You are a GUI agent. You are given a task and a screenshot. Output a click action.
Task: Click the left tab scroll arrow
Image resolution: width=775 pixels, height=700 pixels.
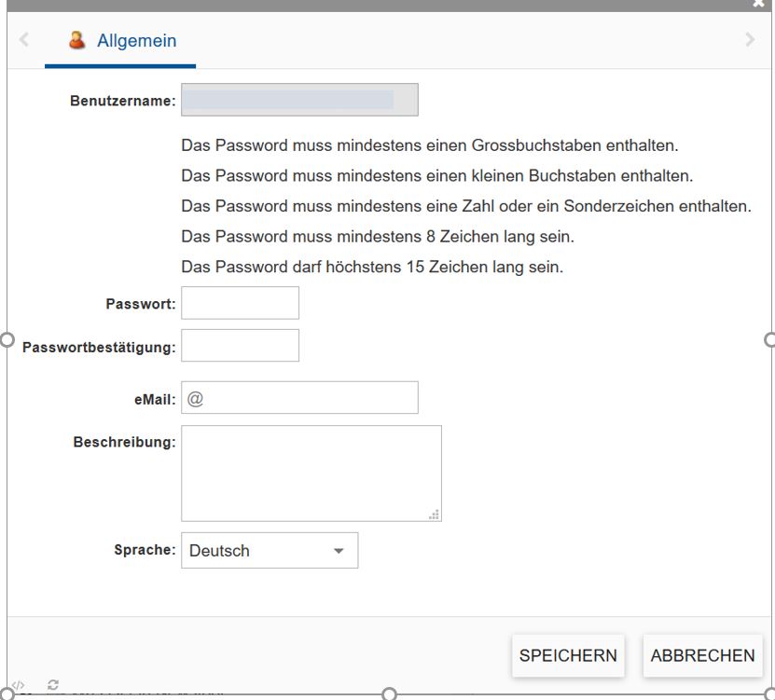pyautogui.click(x=24, y=40)
